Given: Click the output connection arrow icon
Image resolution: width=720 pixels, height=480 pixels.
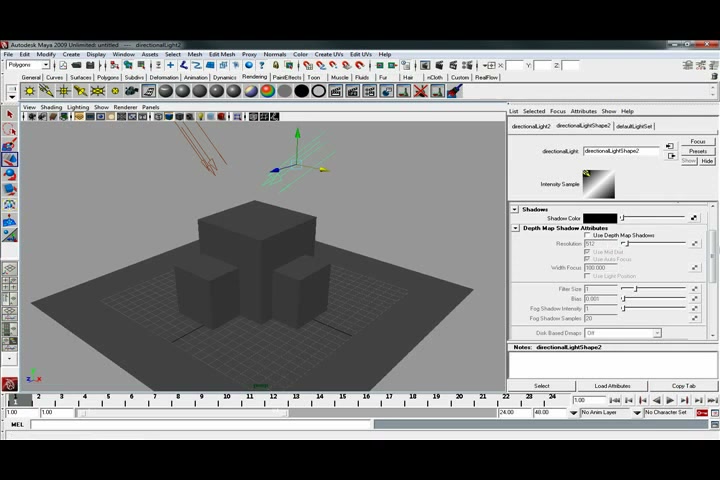Looking at the screenshot, I should point(671,156).
